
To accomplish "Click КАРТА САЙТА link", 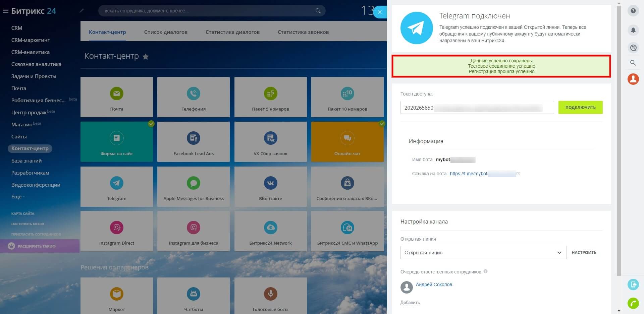I will click(x=23, y=213).
